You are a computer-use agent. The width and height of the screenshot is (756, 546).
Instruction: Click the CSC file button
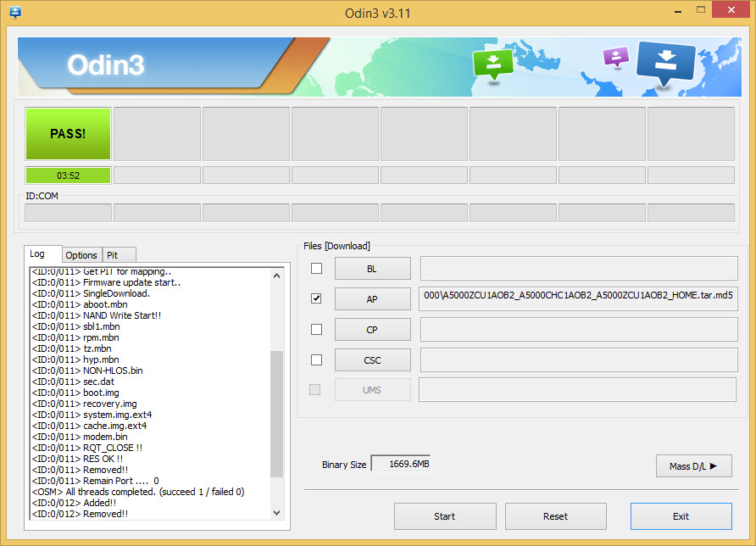click(373, 359)
